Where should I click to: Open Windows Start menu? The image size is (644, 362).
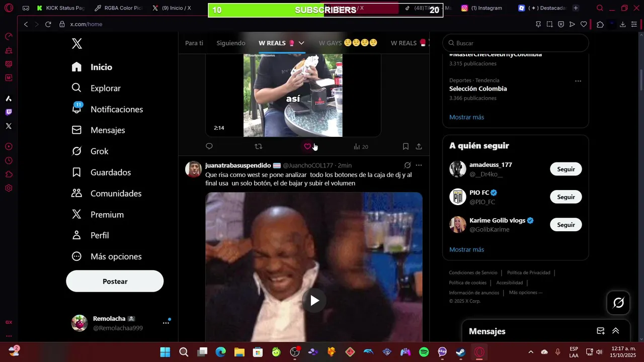point(165,352)
